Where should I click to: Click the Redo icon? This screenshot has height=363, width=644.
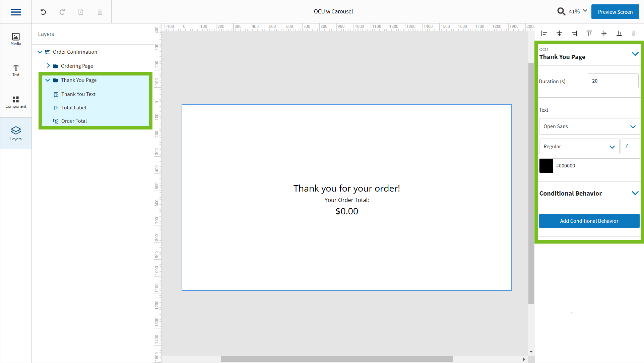tap(62, 12)
